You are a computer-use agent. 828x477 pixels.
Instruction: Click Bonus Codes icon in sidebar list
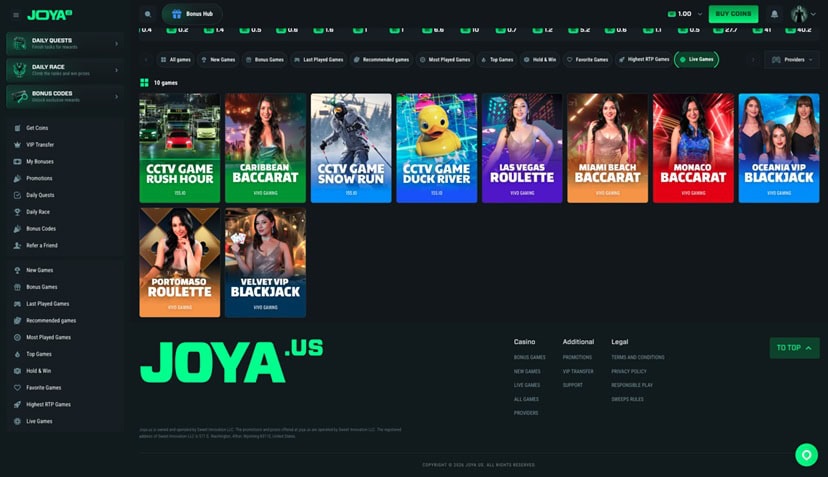coord(17,229)
